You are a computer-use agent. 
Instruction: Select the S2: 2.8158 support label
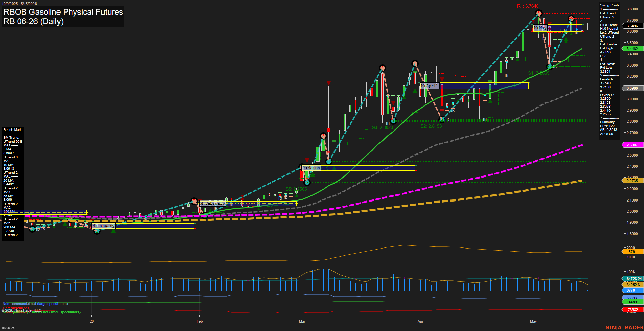coord(431,126)
